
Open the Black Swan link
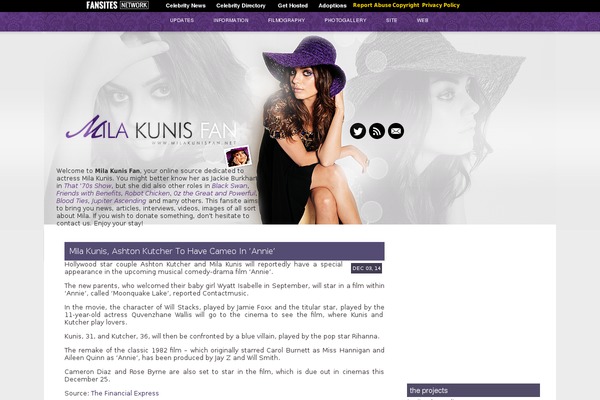230,186
